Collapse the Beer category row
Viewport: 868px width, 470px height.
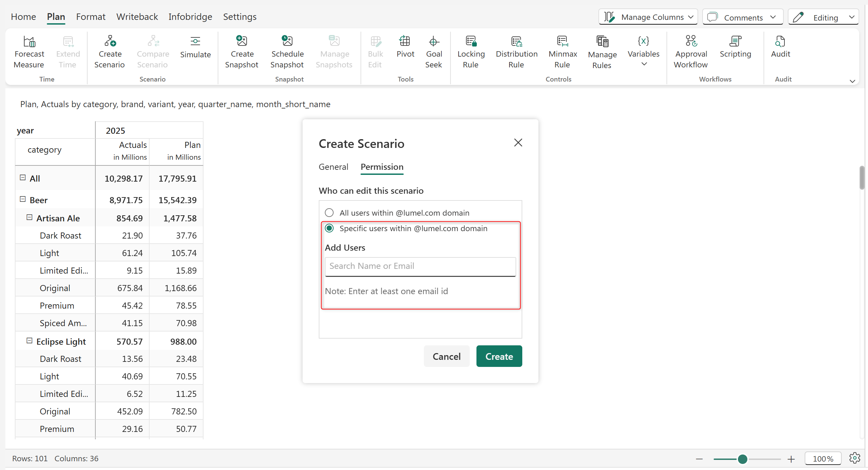(23, 199)
